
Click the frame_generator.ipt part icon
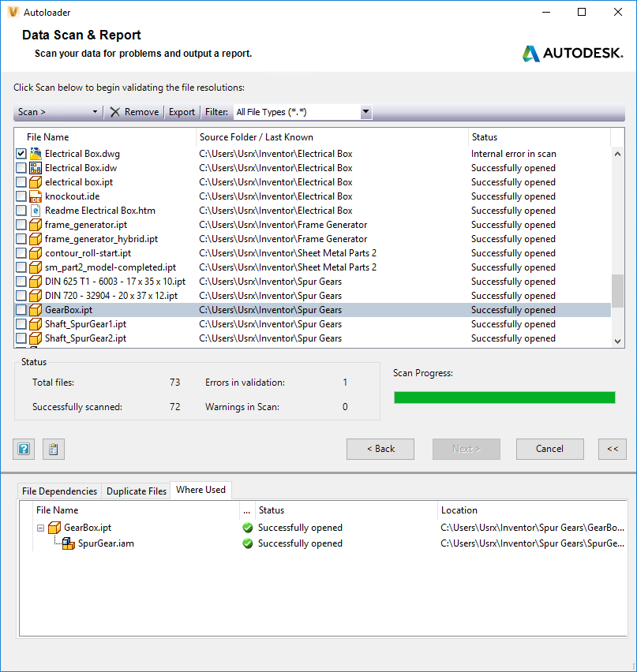[x=36, y=225]
